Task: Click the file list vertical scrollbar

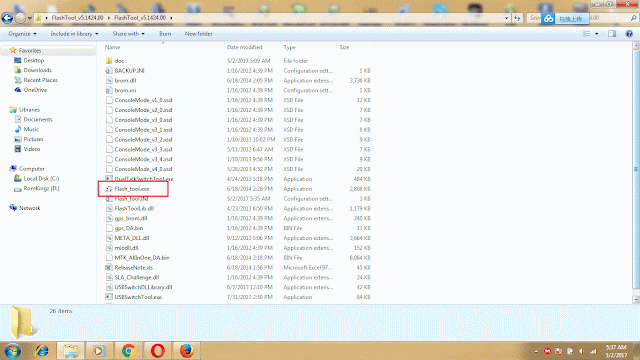Action: click(636, 169)
